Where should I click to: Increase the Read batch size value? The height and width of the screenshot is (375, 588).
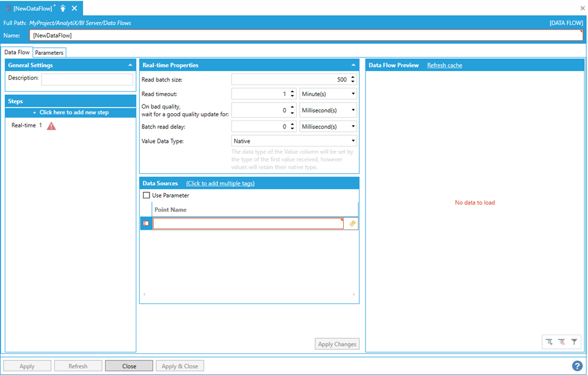[x=353, y=77]
